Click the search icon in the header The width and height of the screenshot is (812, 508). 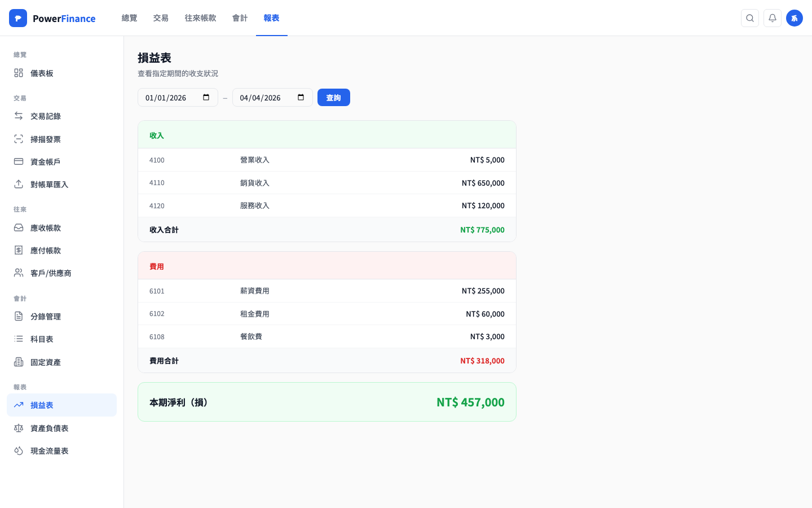[x=750, y=18]
